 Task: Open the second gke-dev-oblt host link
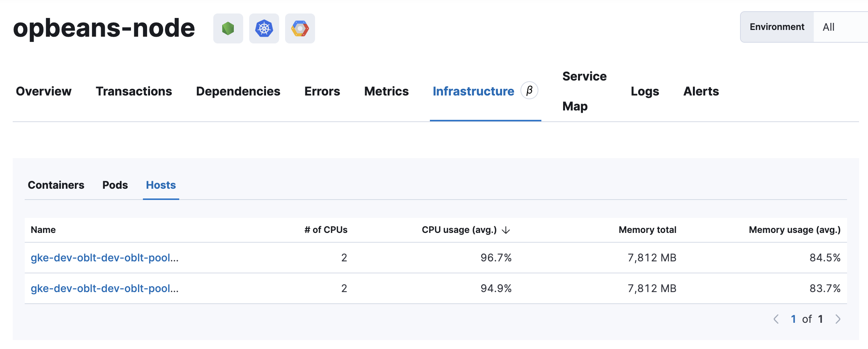pos(105,288)
